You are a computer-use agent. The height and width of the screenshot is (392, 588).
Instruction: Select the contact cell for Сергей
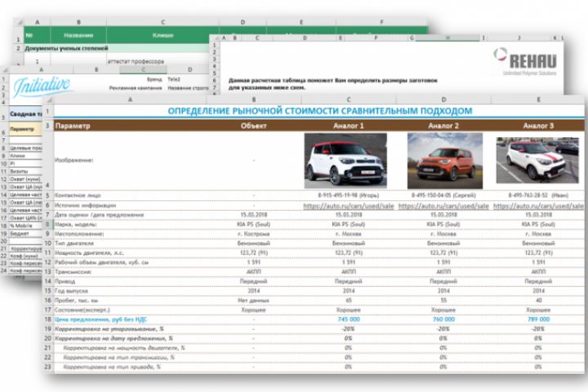(443, 195)
